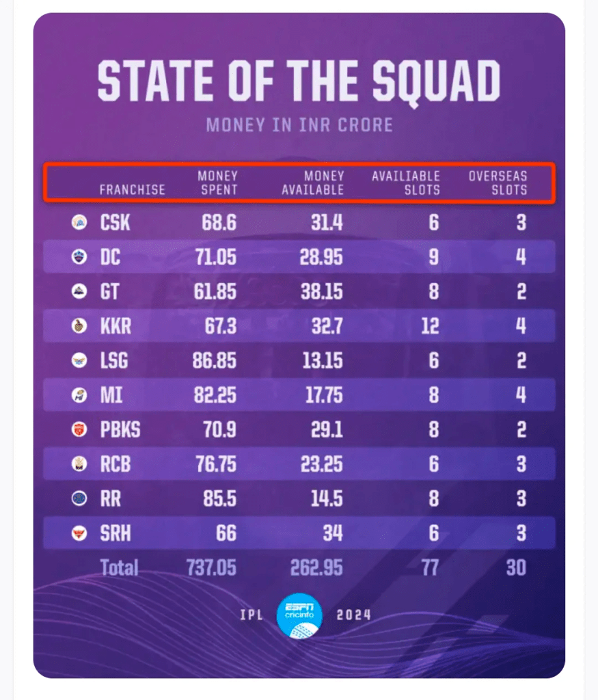Click the Overseas Slots column header
The width and height of the screenshot is (598, 700).
pyautogui.click(x=498, y=183)
